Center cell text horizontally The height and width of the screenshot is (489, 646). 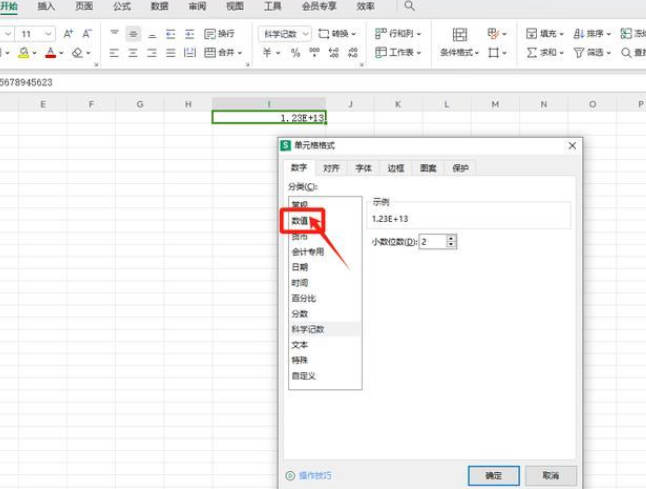[133, 52]
